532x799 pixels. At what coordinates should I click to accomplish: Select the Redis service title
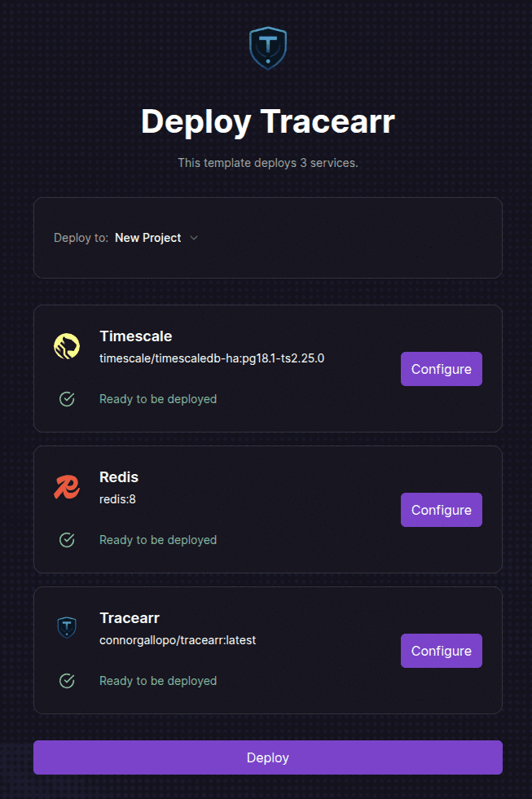(x=119, y=477)
